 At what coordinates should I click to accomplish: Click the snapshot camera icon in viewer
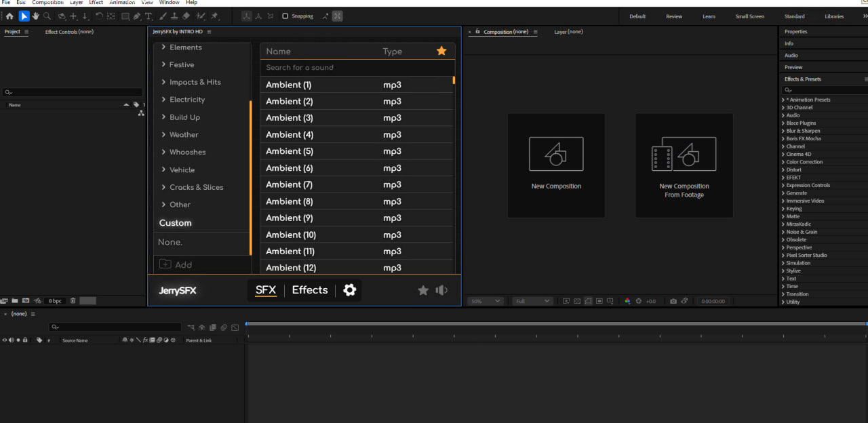673,301
